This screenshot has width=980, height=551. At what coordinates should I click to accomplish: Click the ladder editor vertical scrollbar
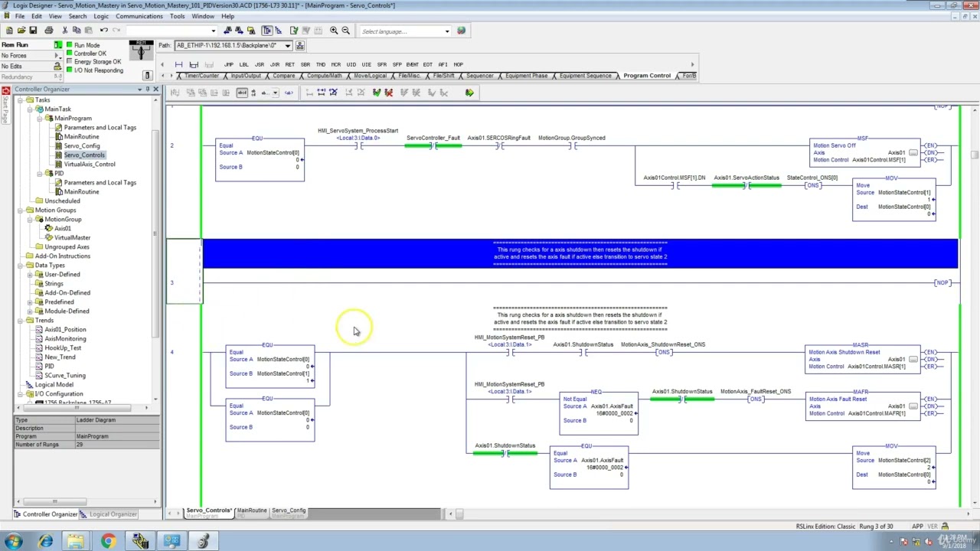click(x=975, y=306)
